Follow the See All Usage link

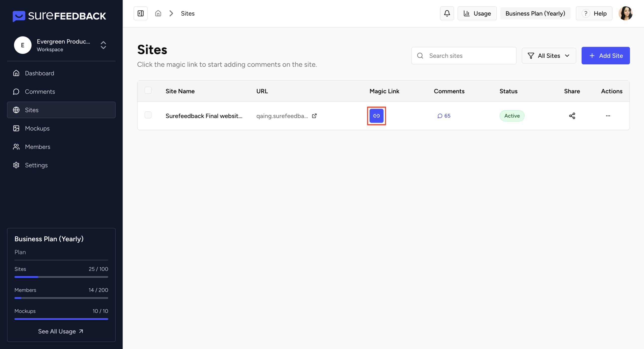coord(61,331)
